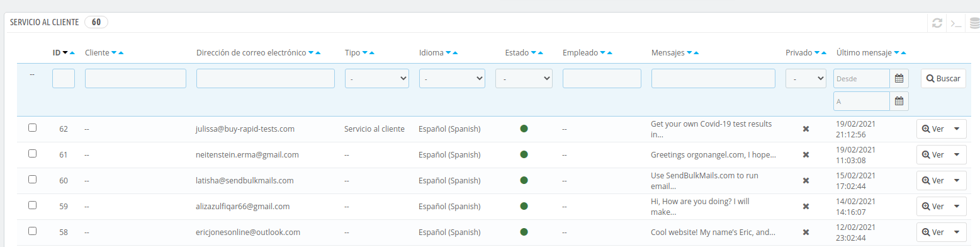Open the export to SQL manager database icon
This screenshot has width=980, height=247.
(974, 23)
